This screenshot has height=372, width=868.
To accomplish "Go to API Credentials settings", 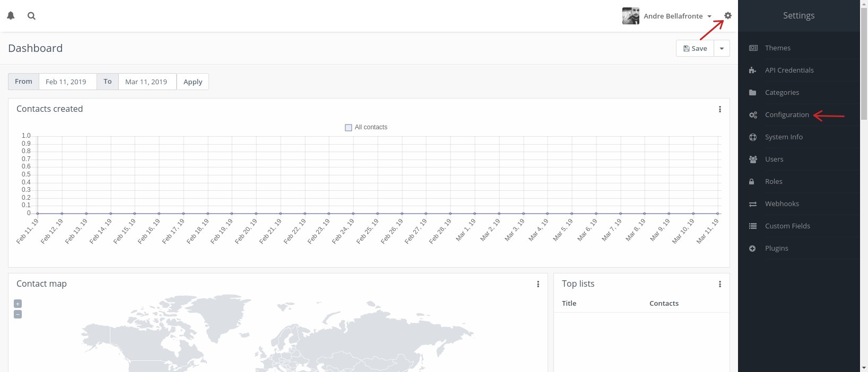I will (789, 70).
